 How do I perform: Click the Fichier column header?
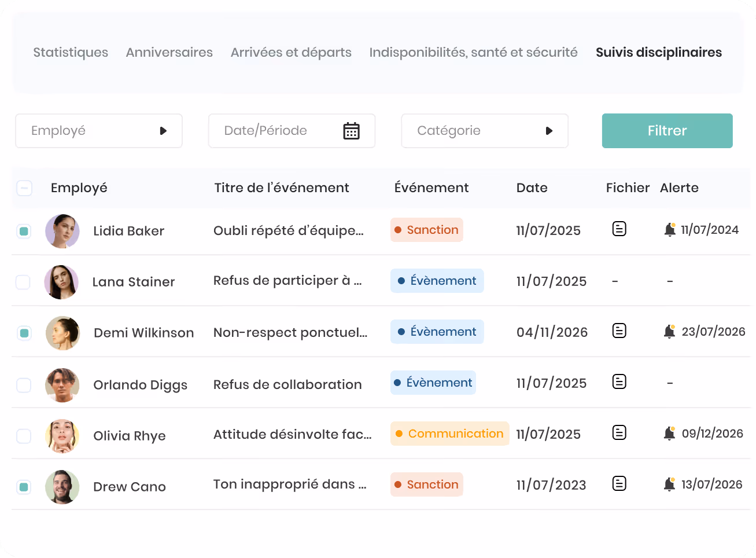[x=628, y=188]
